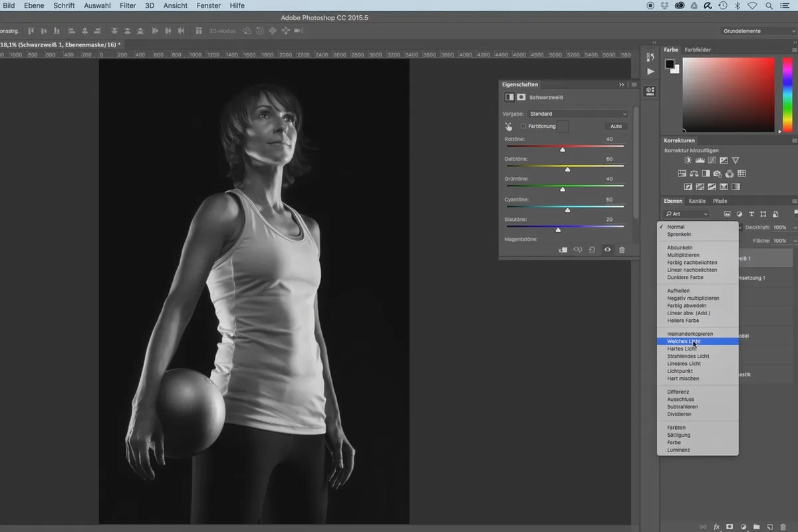Open the Filter menu in menu bar

point(128,5)
